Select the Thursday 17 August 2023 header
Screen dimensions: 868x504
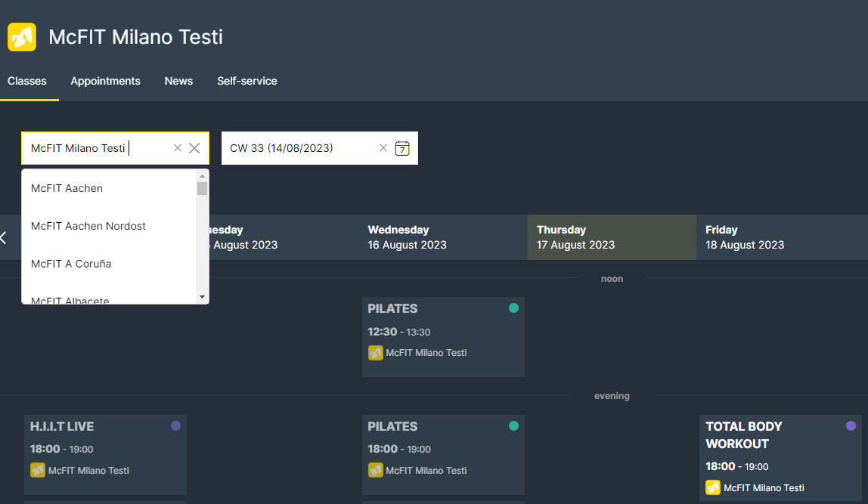click(x=612, y=237)
